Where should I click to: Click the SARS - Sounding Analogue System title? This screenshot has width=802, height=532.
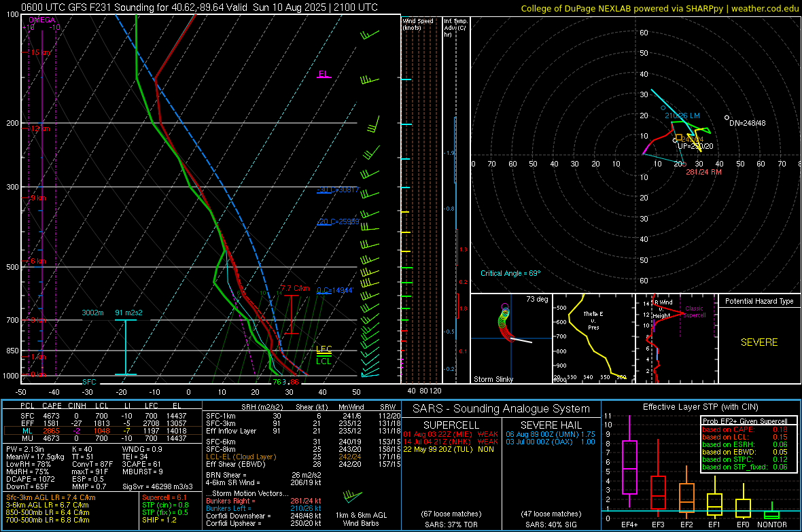tap(501, 409)
